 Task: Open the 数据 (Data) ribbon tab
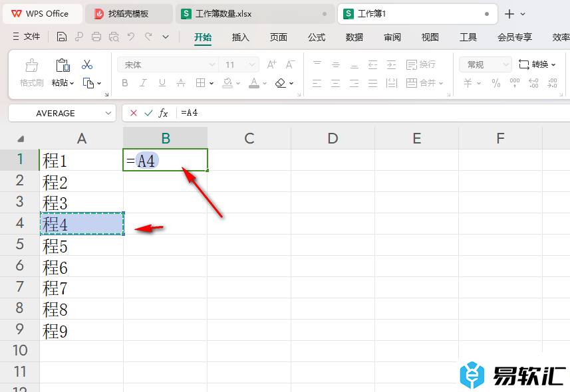(355, 37)
